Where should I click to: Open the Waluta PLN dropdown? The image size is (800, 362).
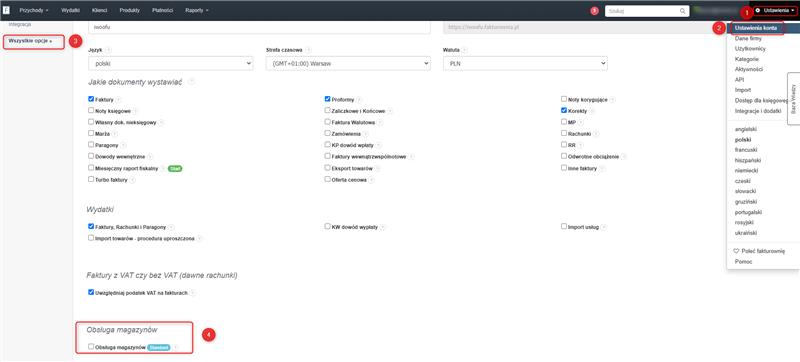pos(526,64)
